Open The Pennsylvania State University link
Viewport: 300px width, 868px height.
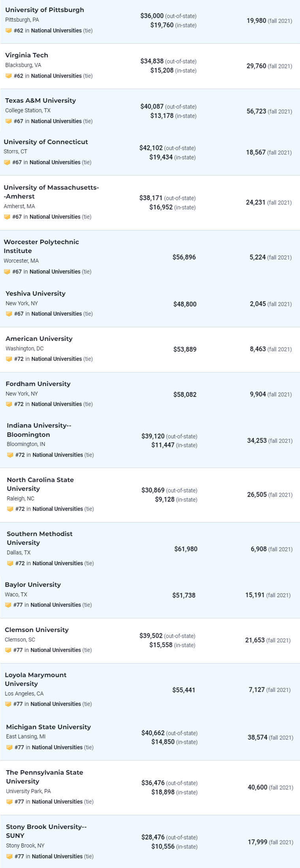pyautogui.click(x=45, y=777)
